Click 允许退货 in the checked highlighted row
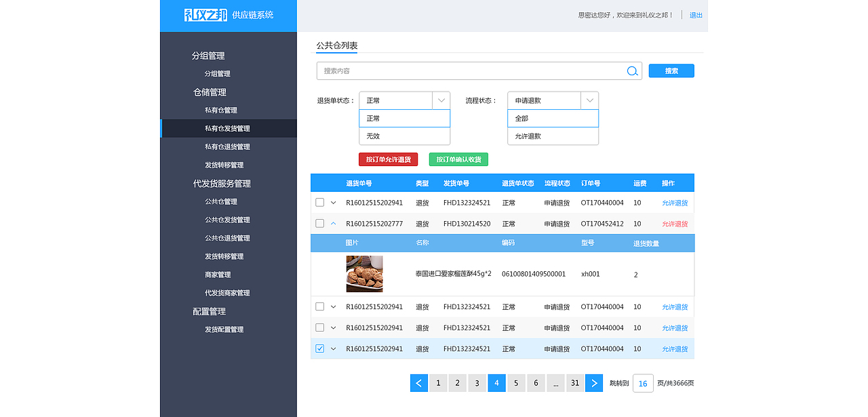 point(675,349)
